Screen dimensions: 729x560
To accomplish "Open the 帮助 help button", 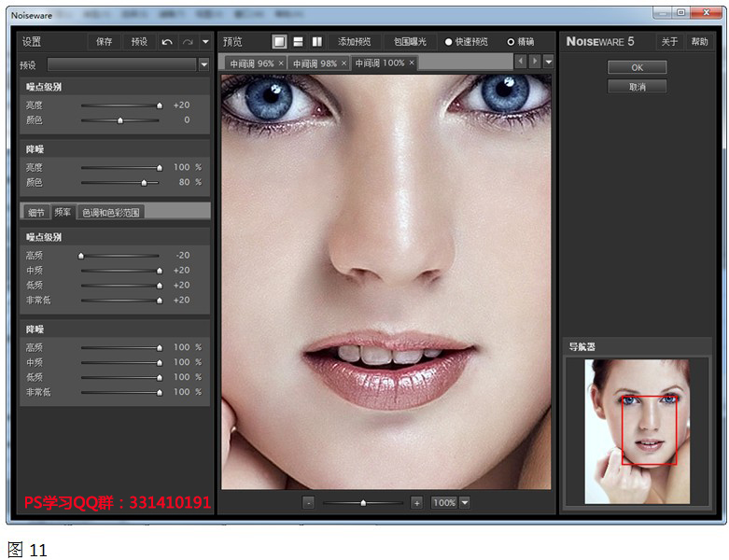I will (699, 42).
